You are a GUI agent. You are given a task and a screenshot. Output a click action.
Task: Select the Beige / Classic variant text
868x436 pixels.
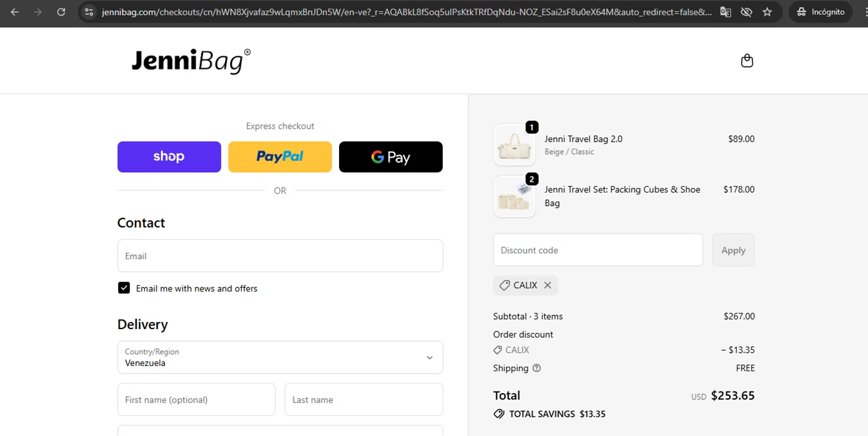569,152
